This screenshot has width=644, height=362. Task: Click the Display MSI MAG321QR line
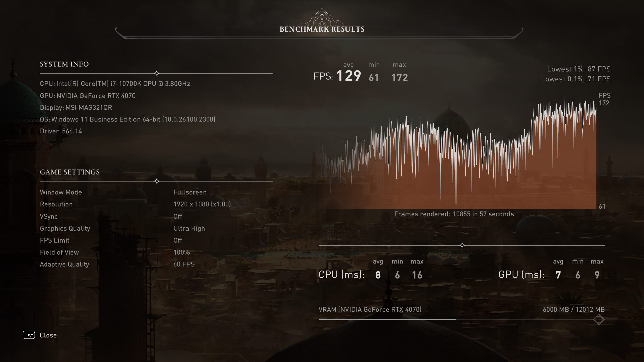coord(76,108)
